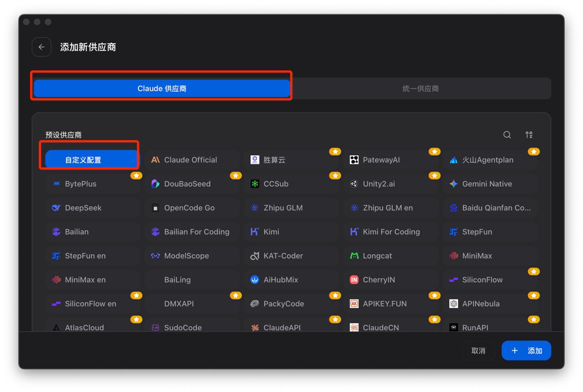Click the DouBaoSeed logo icon
583x392 pixels.
155,184
